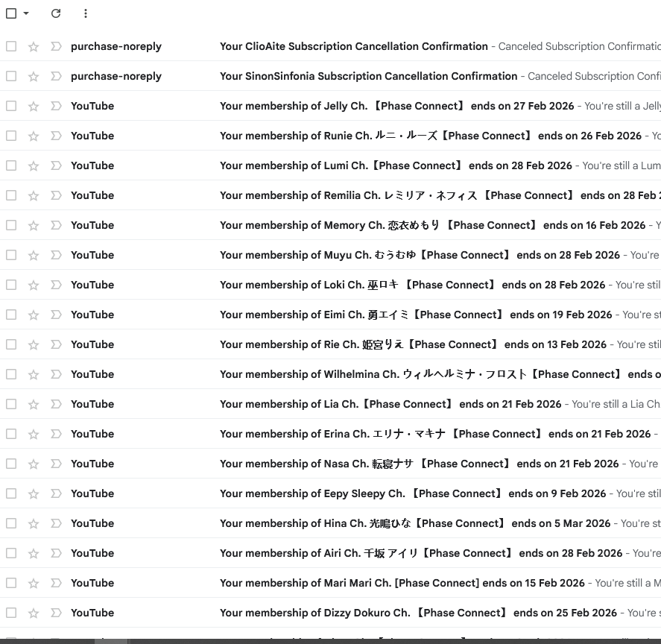Open the Runie Ch. membership ends 26 Feb email

[x=431, y=136]
